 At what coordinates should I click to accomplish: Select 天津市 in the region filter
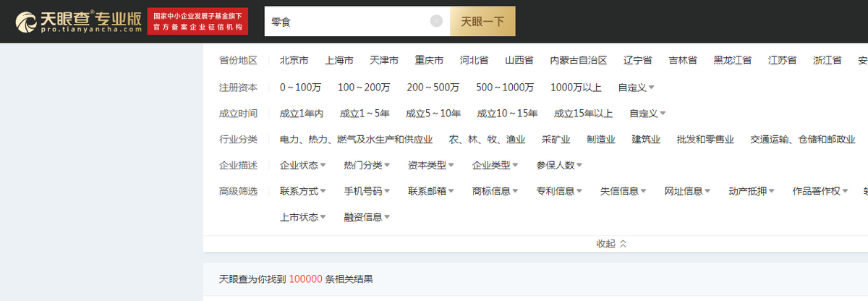coord(384,61)
